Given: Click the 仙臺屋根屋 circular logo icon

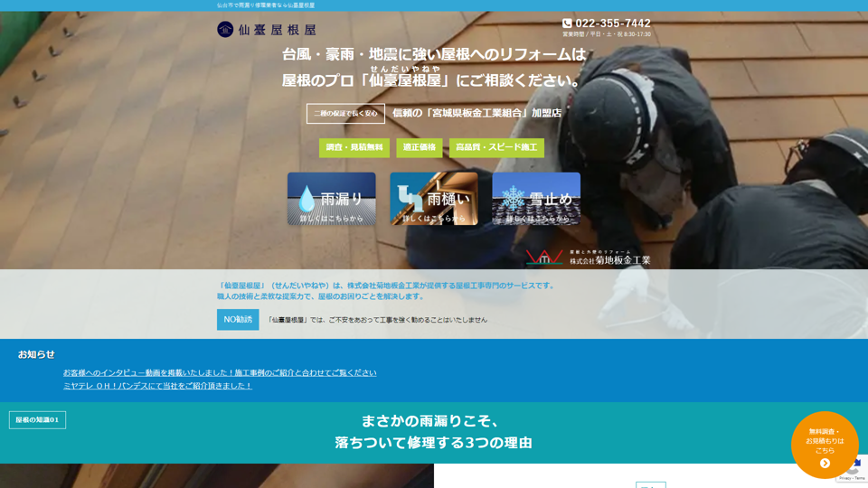Looking at the screenshot, I should [x=225, y=30].
